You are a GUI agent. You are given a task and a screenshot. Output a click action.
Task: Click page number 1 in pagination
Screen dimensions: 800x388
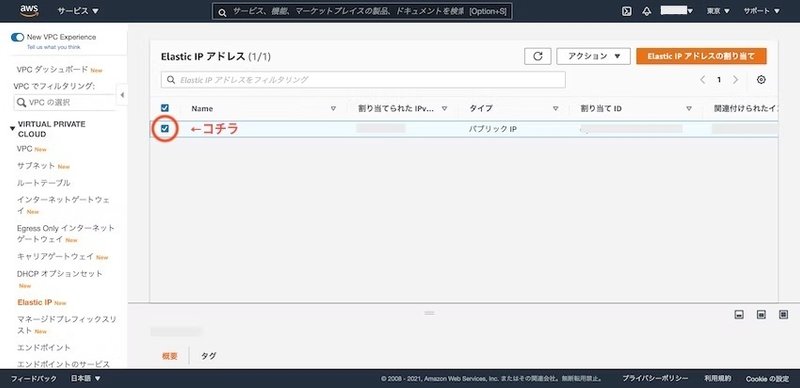[x=719, y=80]
